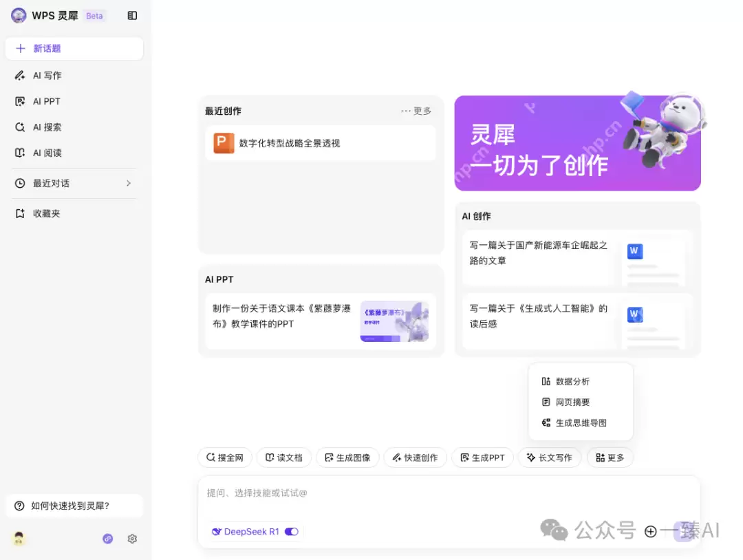Open Settings via the gear icon

(132, 539)
